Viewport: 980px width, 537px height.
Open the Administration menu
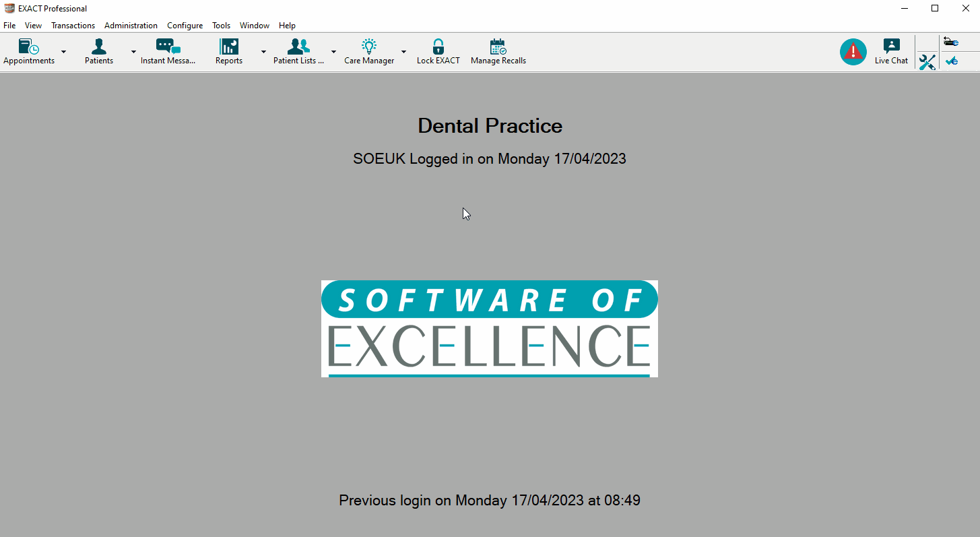131,25
